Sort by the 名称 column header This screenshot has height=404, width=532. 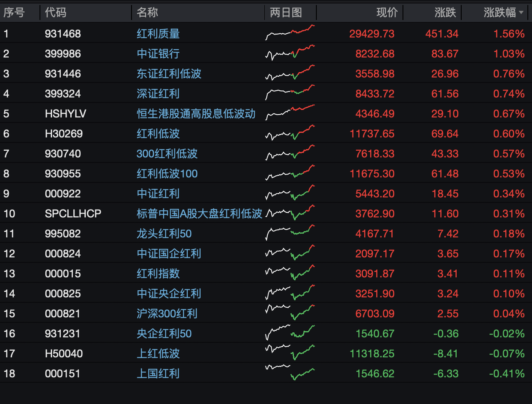147,12
